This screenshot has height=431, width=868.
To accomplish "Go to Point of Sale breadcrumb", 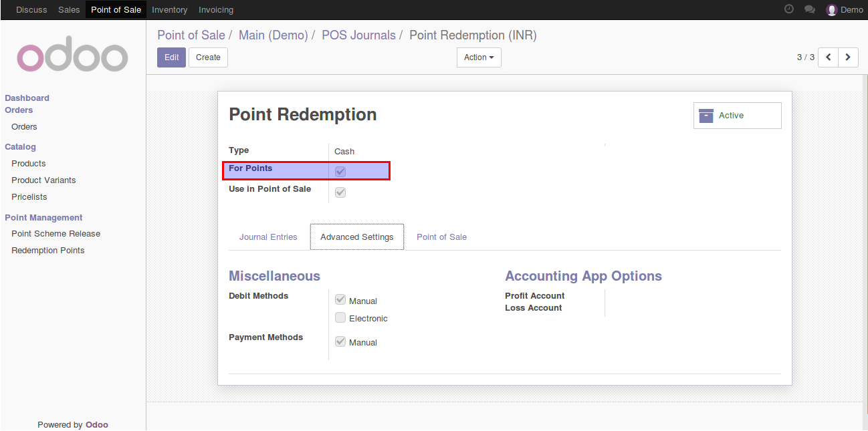I will 191,35.
